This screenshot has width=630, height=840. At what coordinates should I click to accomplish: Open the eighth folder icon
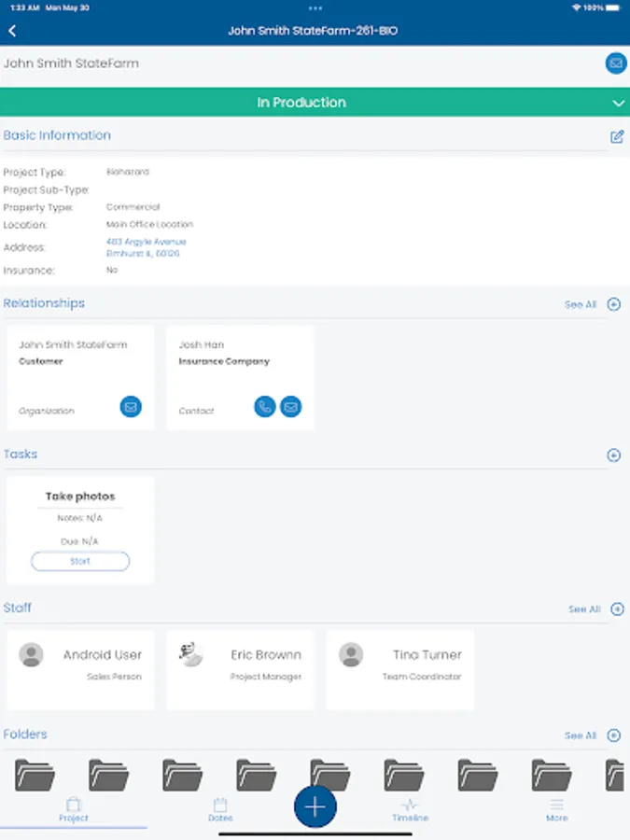pyautogui.click(x=552, y=775)
